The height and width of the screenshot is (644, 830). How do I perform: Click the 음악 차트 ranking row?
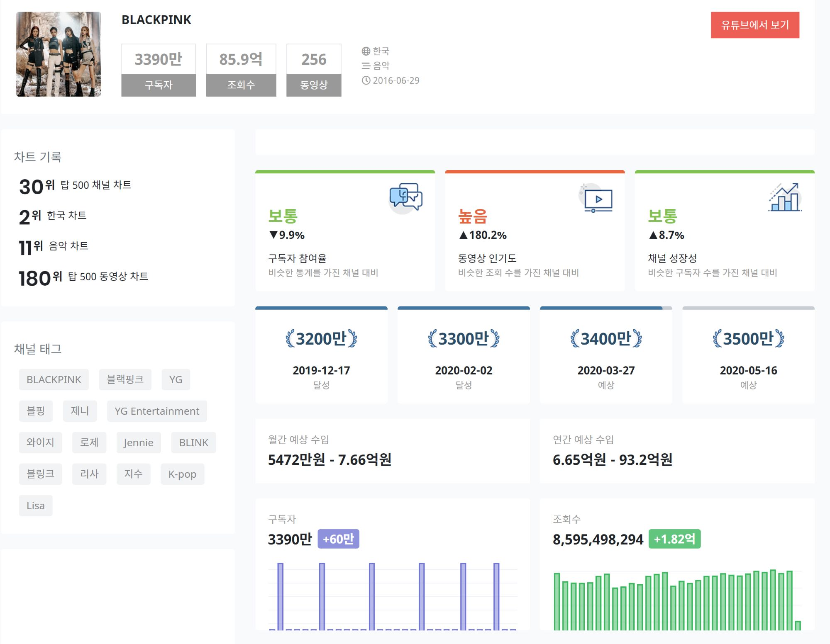point(54,247)
